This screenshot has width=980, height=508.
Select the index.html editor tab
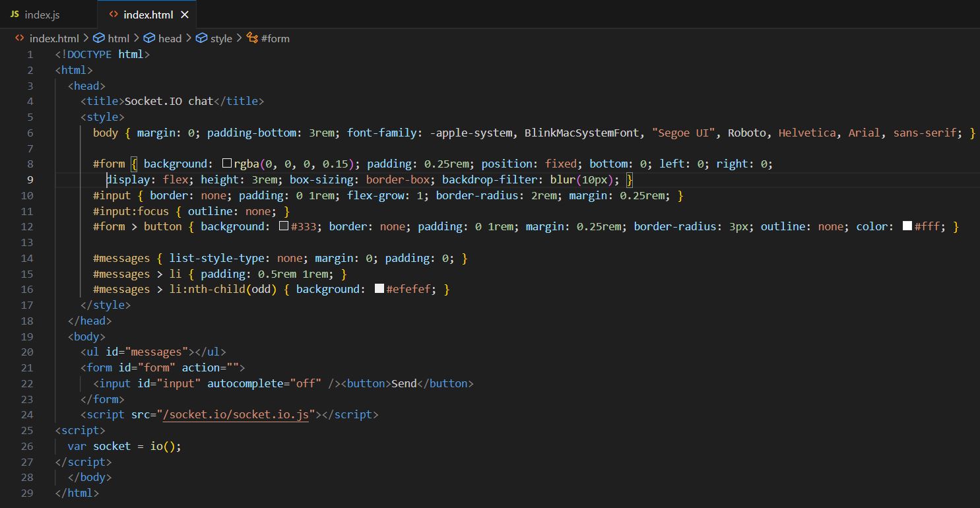tap(148, 14)
